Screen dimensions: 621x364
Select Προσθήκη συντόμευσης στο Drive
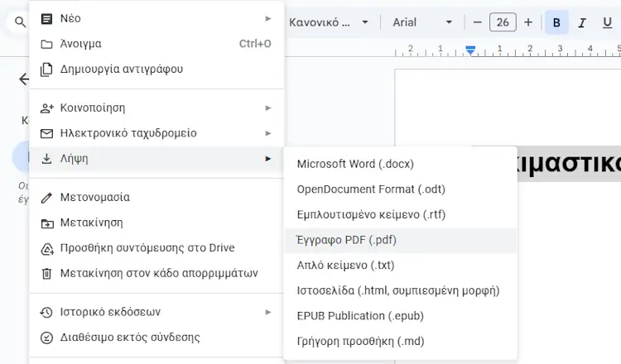coord(156,248)
